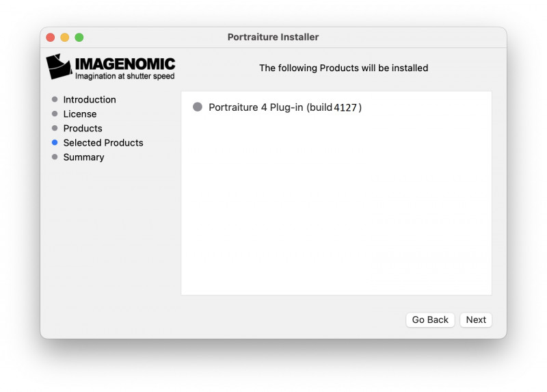Click the "following Products will be installed" heading
Screen dimensions: 547x392
[x=343, y=68]
